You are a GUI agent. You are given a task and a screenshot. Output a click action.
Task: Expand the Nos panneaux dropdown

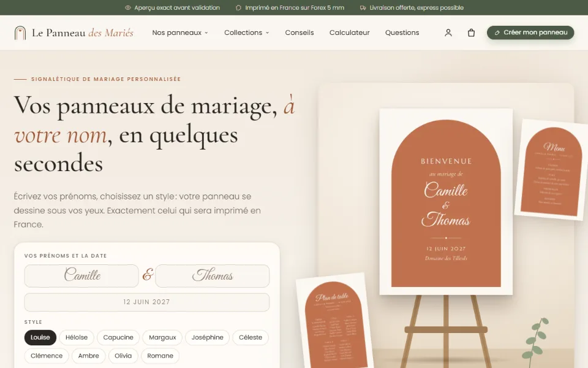coord(180,33)
